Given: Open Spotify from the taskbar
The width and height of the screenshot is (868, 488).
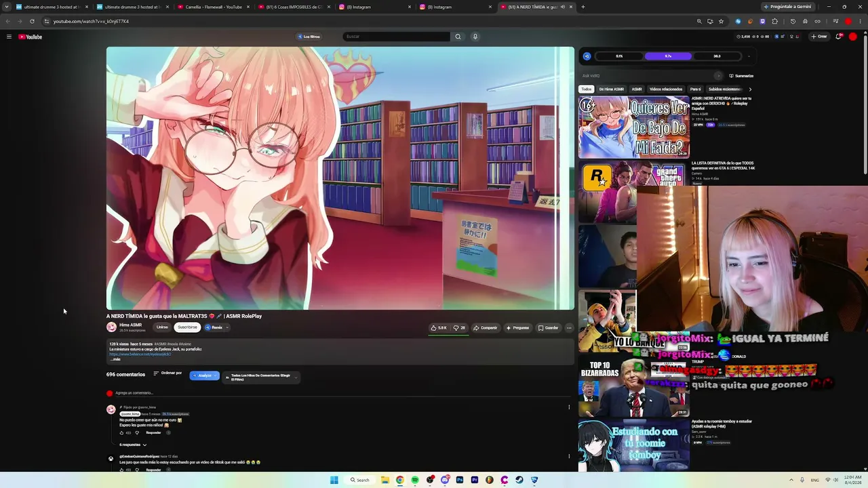Looking at the screenshot, I should pyautogui.click(x=415, y=480).
